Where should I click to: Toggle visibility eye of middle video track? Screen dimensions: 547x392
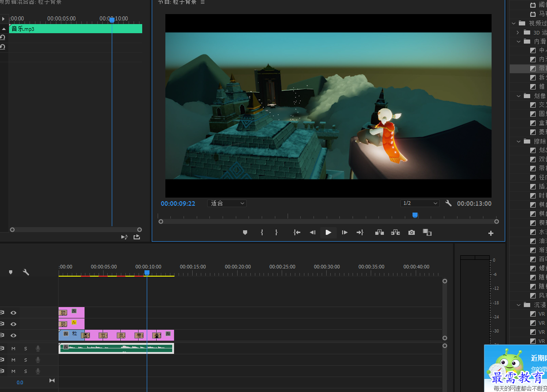tap(14, 324)
